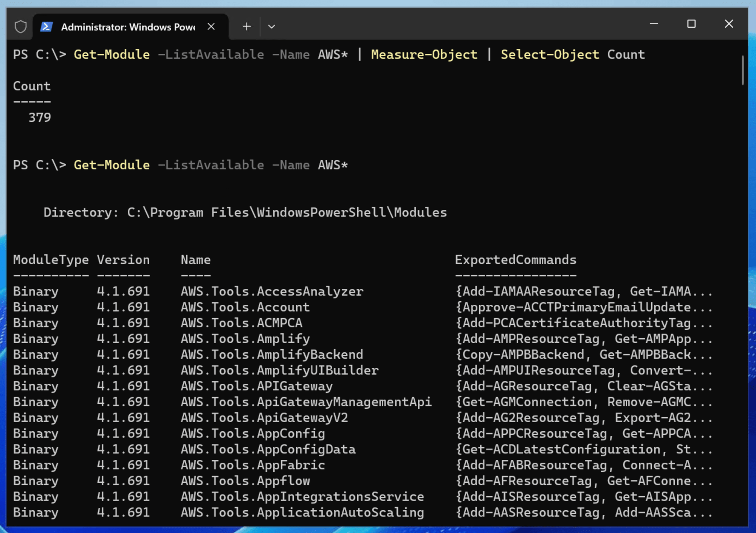Minimize the terminal window
The image size is (756, 533).
(x=654, y=24)
